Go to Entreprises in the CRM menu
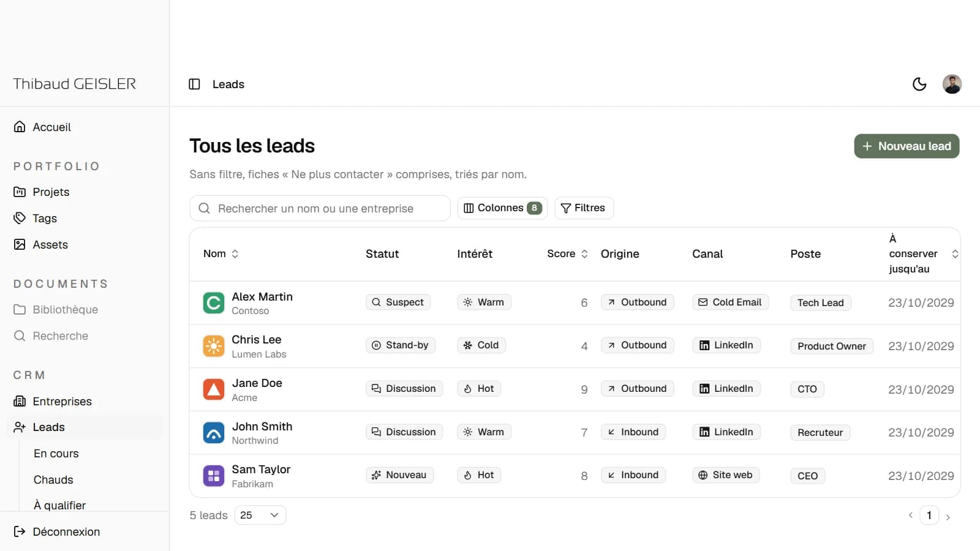 (62, 401)
